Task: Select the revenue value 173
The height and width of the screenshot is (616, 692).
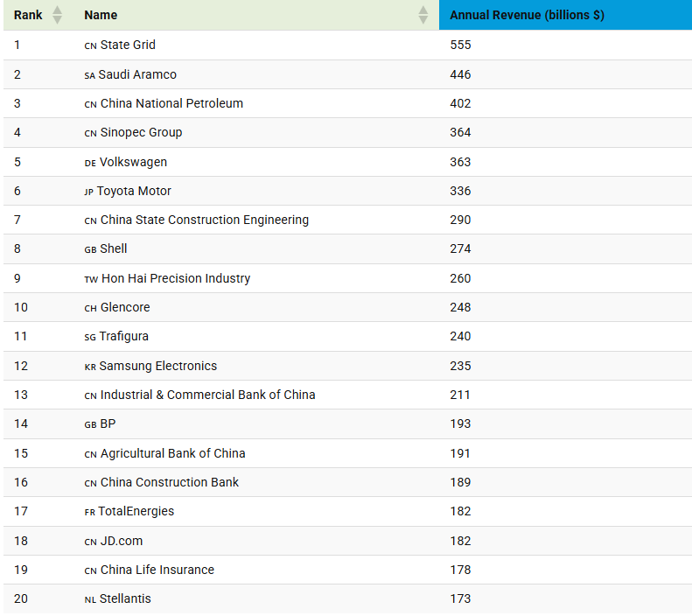Action: tap(460, 598)
